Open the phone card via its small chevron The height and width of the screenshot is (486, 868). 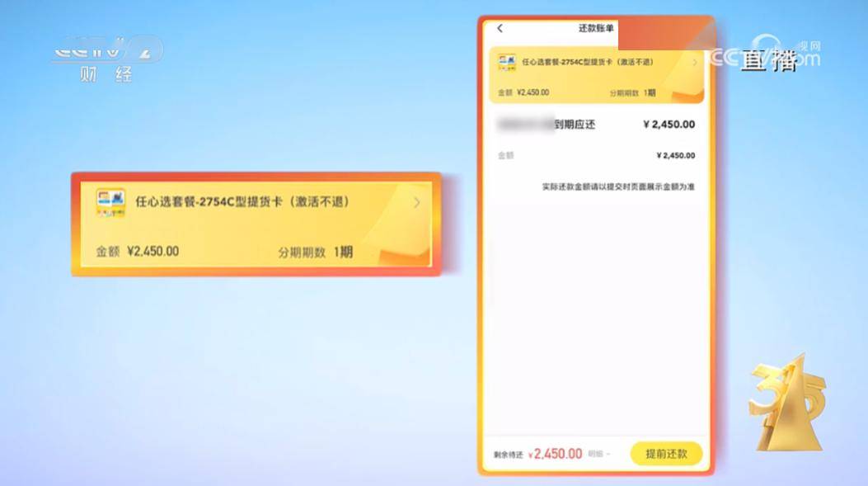[695, 63]
